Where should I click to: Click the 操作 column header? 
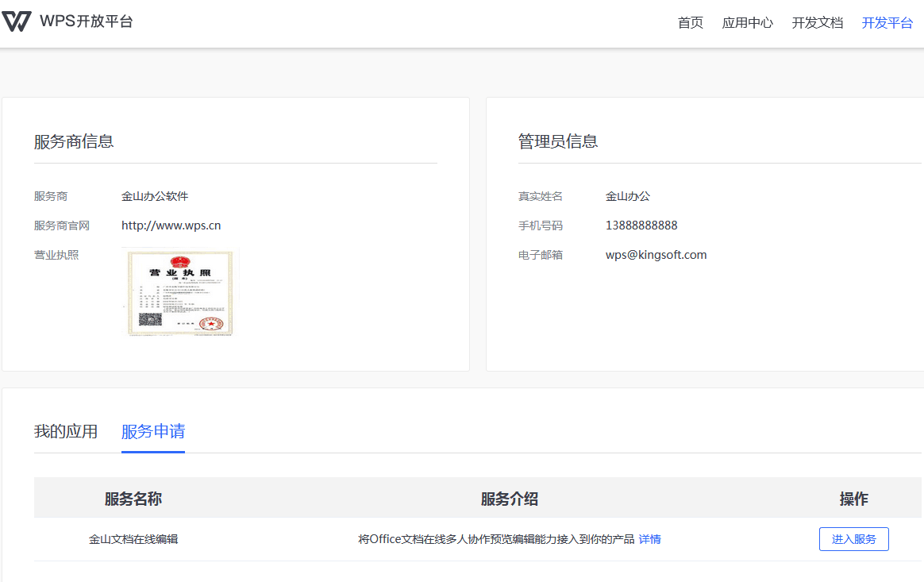853,499
